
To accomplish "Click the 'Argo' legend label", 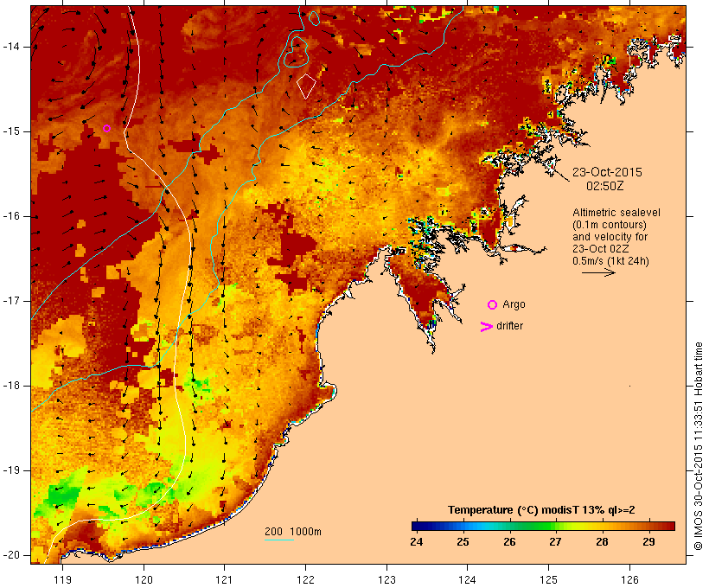I will pos(514,304).
